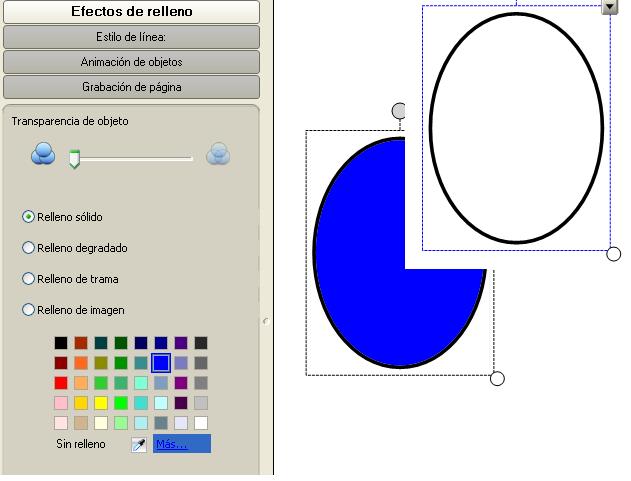Click the opaque transparency icon at left
Screen dimensions: 631x481
(43, 155)
